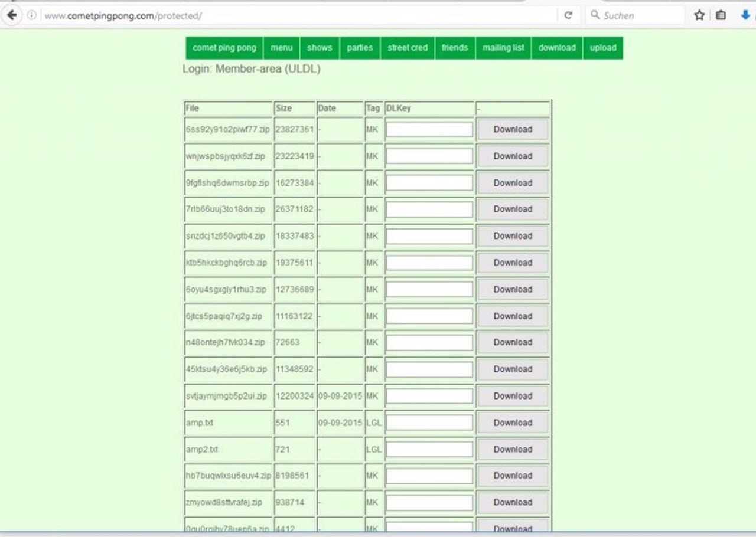Focus the DLKey field for amp2.txt
756x537 pixels.
(x=429, y=449)
